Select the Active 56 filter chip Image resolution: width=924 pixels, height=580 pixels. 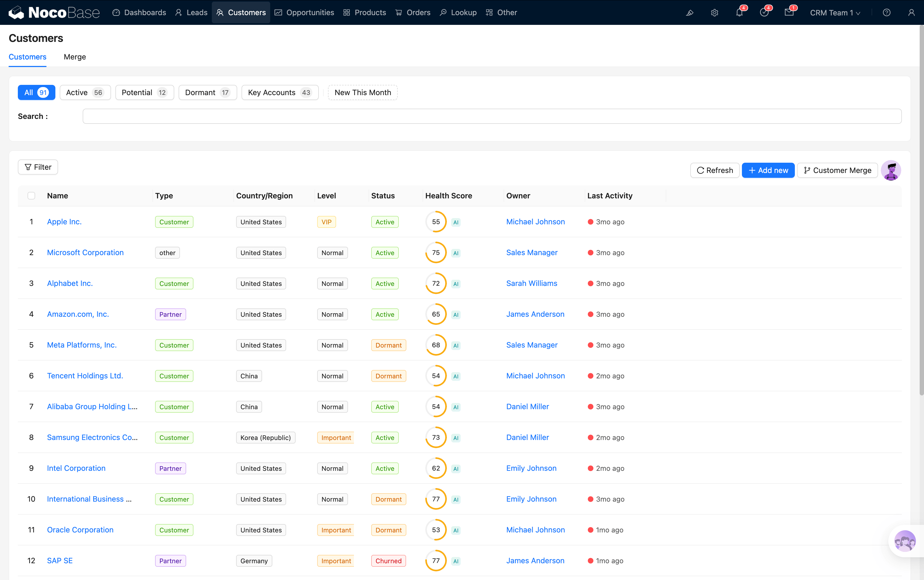pyautogui.click(x=85, y=92)
